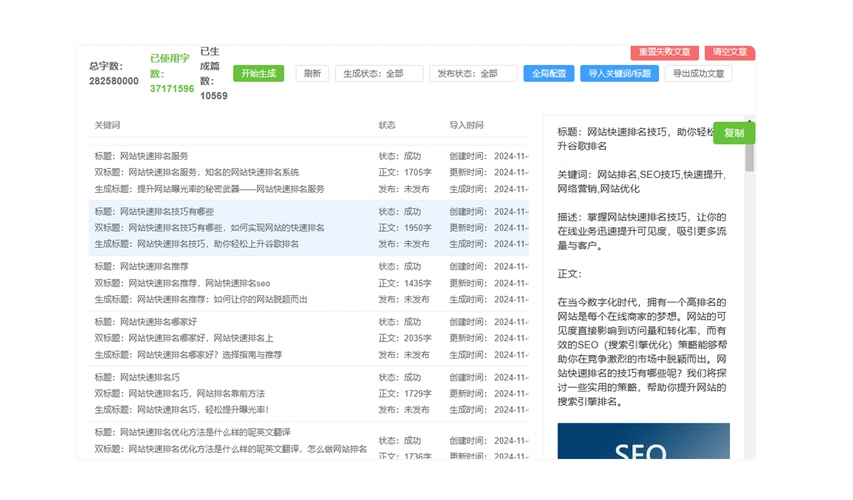Click the 刷新 refresh button
This screenshot has width=853, height=500.
(x=312, y=73)
